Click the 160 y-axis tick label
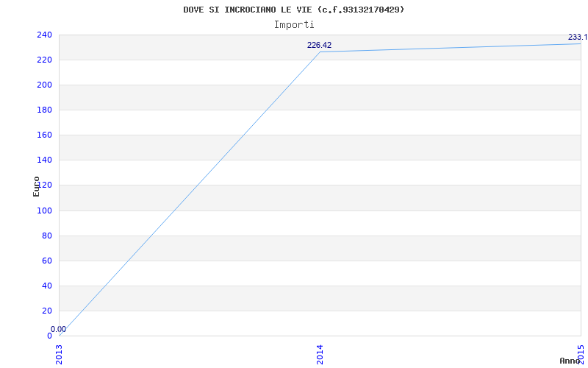The image size is (588, 368). pyautogui.click(x=44, y=135)
